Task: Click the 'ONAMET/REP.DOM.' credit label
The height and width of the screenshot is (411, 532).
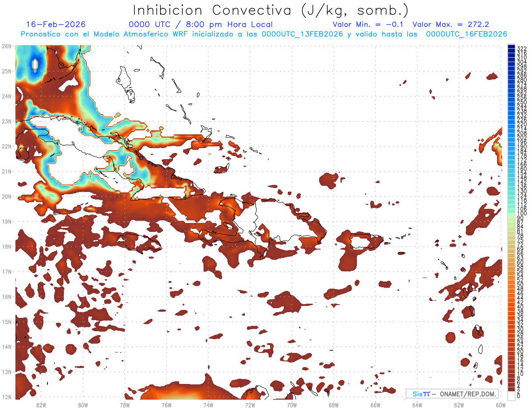Action: tap(468, 394)
